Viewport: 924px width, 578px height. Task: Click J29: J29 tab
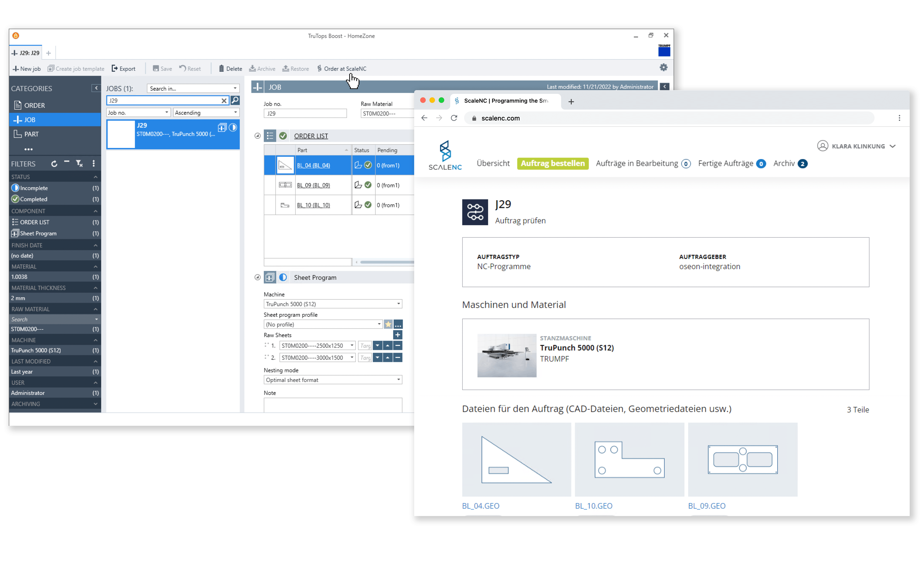pos(26,53)
